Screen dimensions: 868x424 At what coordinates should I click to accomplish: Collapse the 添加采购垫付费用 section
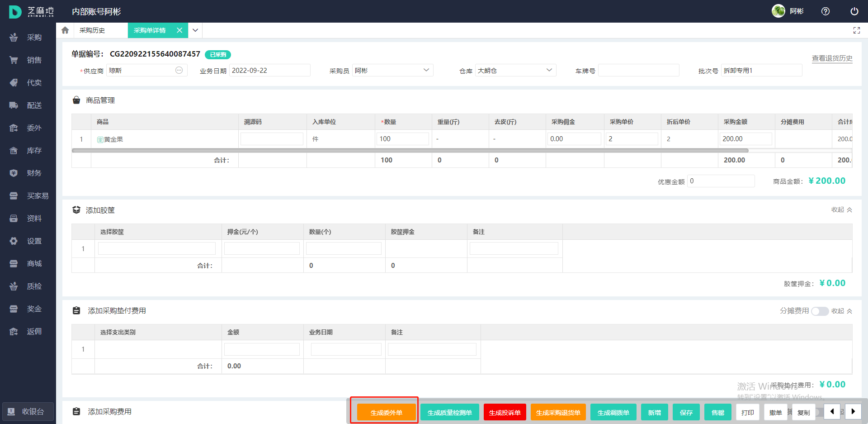[x=842, y=311]
